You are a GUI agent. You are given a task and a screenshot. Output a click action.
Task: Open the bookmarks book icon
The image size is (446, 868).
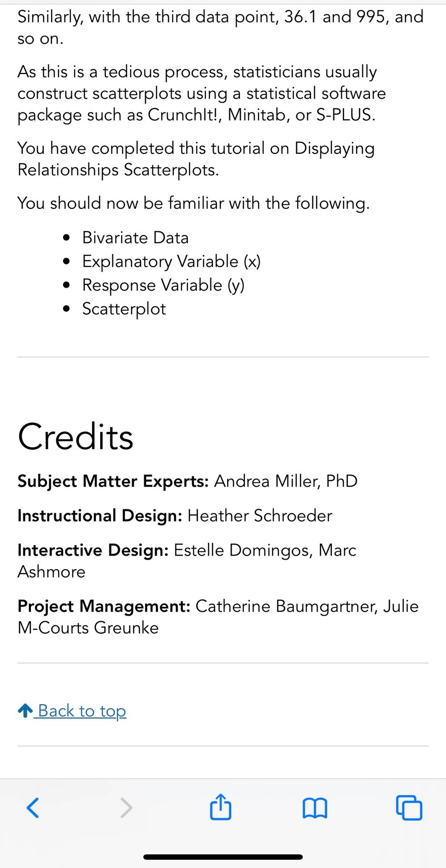click(314, 808)
